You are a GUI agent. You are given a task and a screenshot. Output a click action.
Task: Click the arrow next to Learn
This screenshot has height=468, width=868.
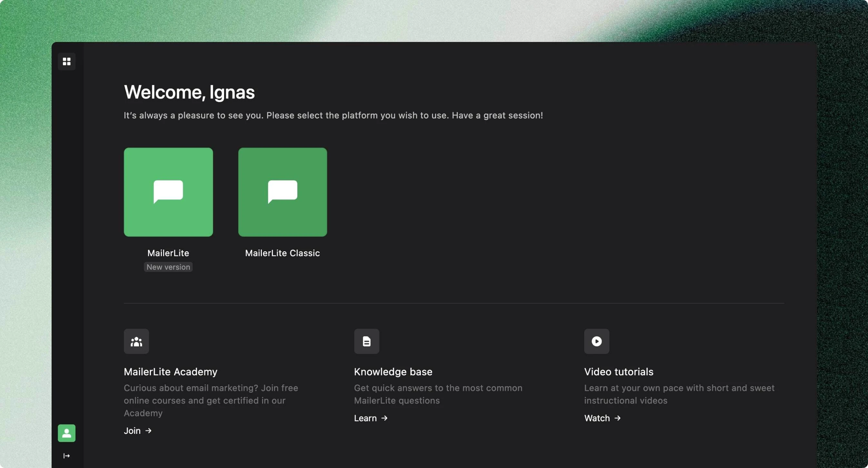(x=384, y=418)
